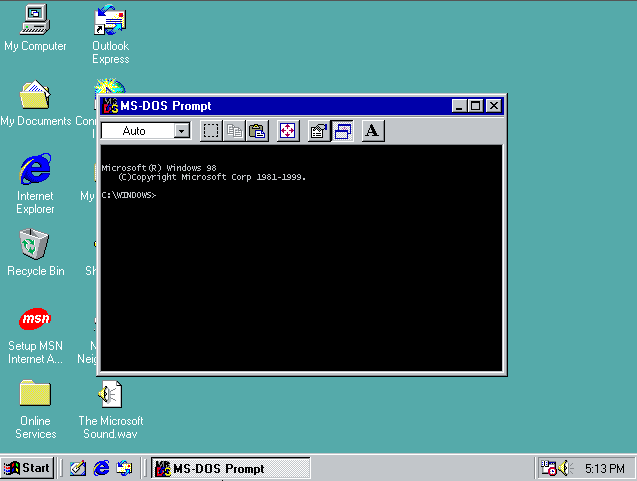Click the Auto font size combo box field
The height and width of the screenshot is (481, 637).
click(136, 131)
